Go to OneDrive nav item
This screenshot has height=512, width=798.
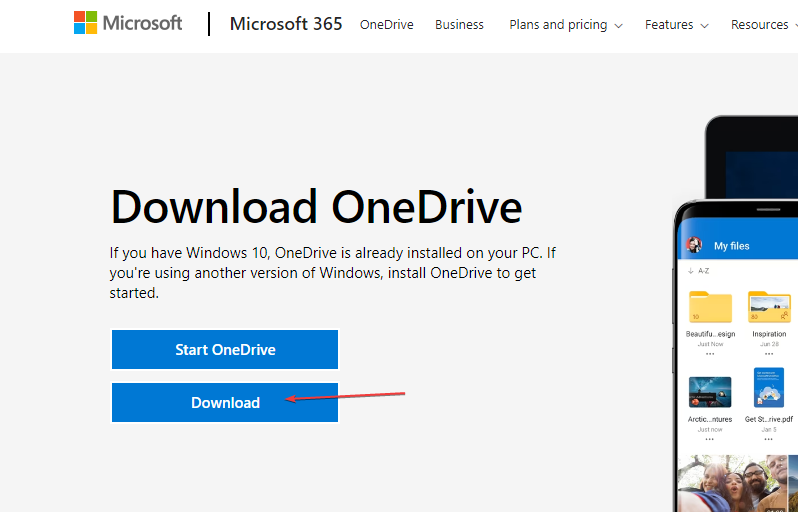[x=386, y=24]
